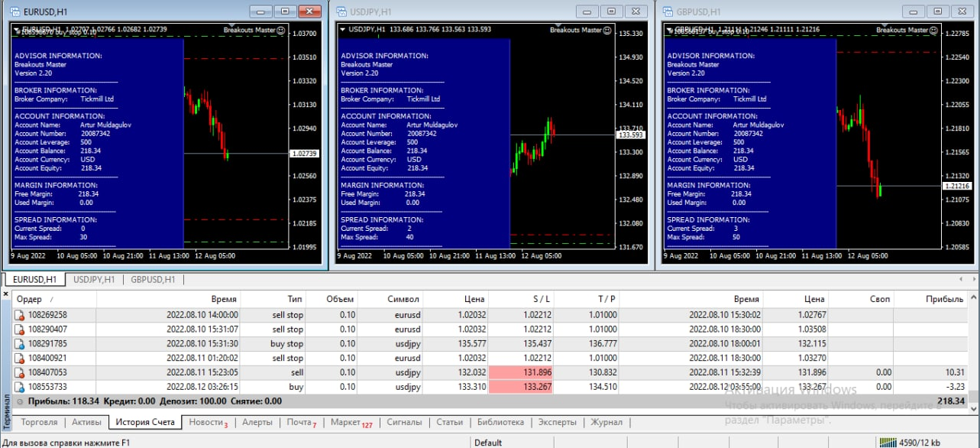Image resolution: width=980 pixels, height=448 pixels.
Task: Click the order icon for 108290407
Action: tap(19, 329)
